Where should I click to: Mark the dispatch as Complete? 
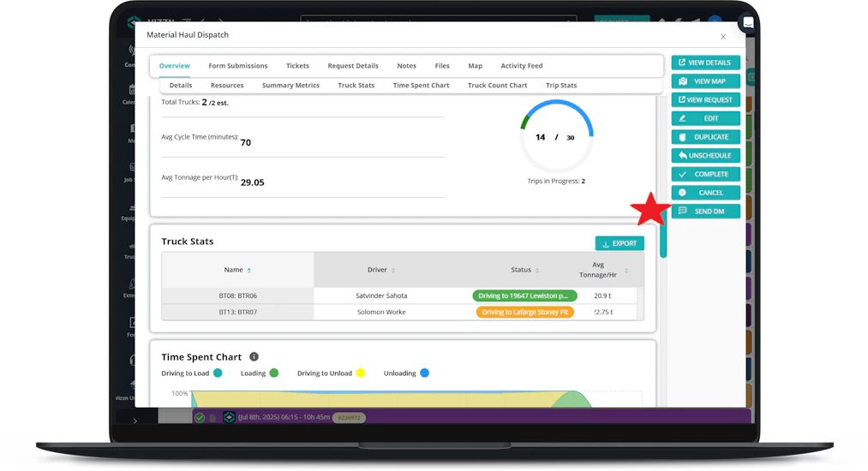pyautogui.click(x=706, y=174)
